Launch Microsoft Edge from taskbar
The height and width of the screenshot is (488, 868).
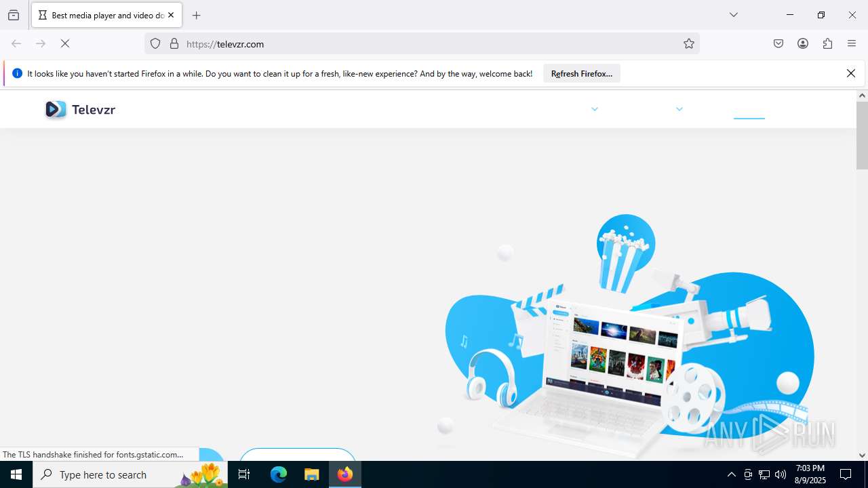click(x=279, y=474)
